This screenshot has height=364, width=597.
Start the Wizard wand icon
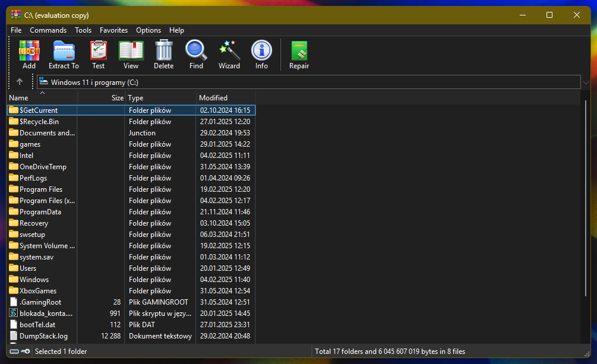click(229, 51)
